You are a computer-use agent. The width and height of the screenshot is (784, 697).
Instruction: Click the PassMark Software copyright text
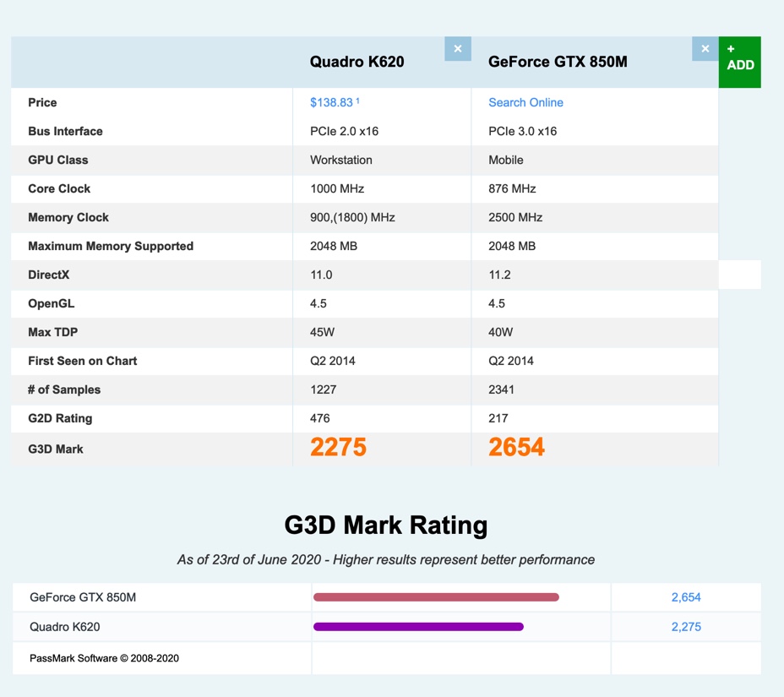[x=104, y=658]
